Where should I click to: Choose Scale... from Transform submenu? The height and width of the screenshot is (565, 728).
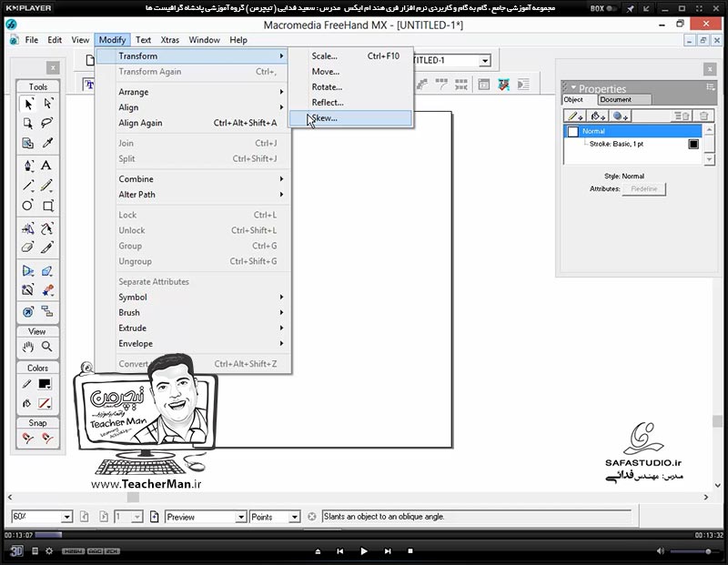coord(350,55)
